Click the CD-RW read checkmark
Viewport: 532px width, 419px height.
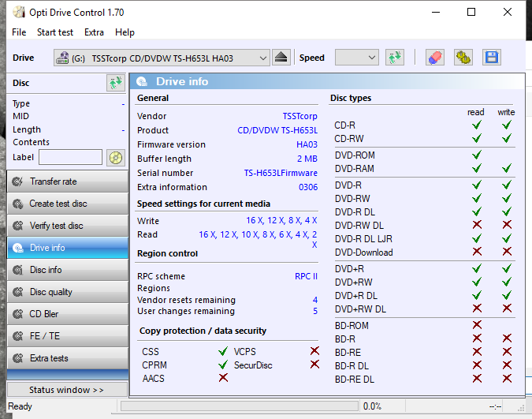coord(477,138)
